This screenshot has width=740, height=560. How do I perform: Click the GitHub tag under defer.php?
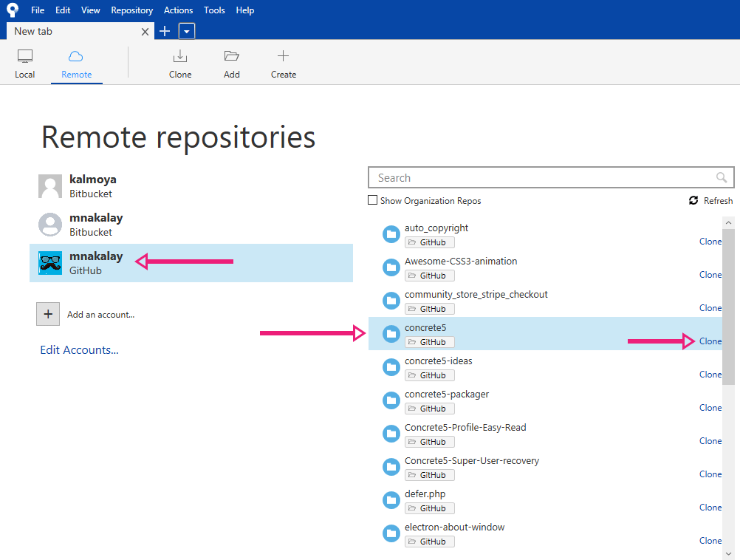point(430,508)
